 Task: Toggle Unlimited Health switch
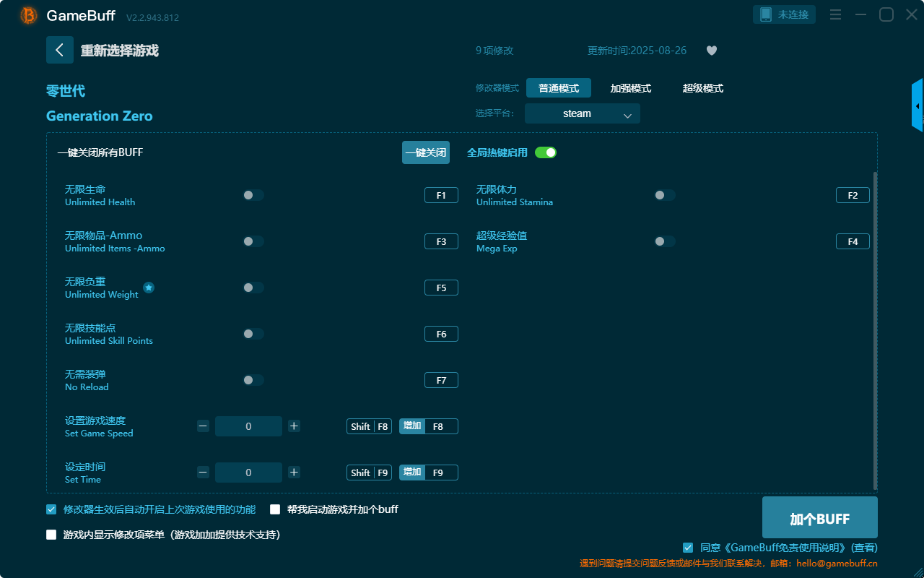pos(253,195)
